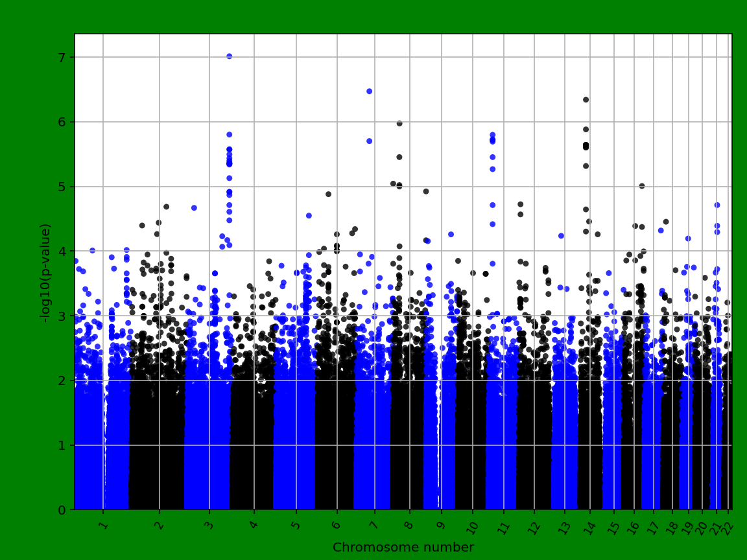This screenshot has height=560, width=747.
Task: Select the blue point near 5.8 on chromosome 11
Action: (492, 135)
